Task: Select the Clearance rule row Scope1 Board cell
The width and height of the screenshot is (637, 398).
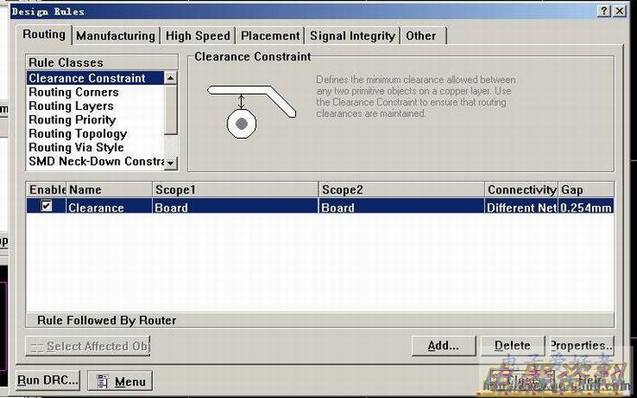Action: 235,208
